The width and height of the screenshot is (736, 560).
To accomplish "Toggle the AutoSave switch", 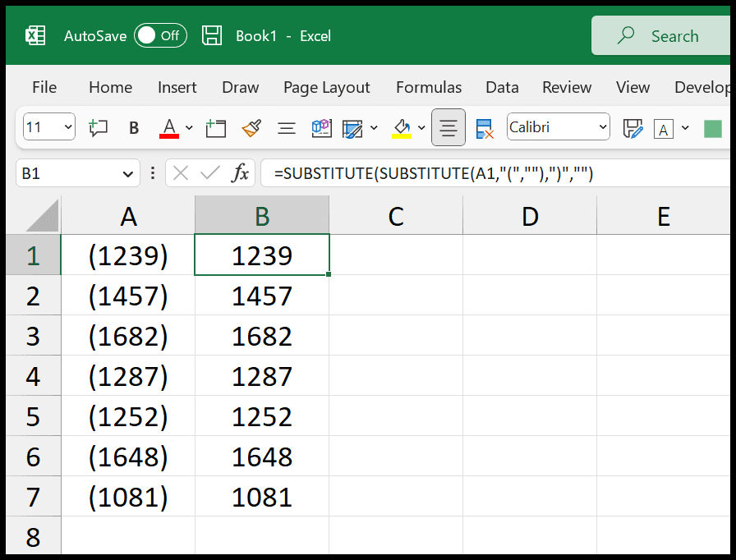I will tap(160, 35).
